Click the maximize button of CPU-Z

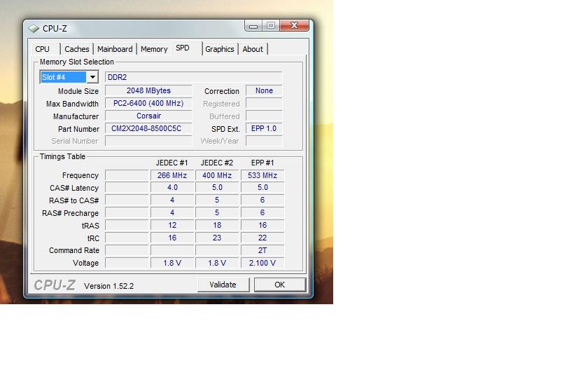coord(271,25)
